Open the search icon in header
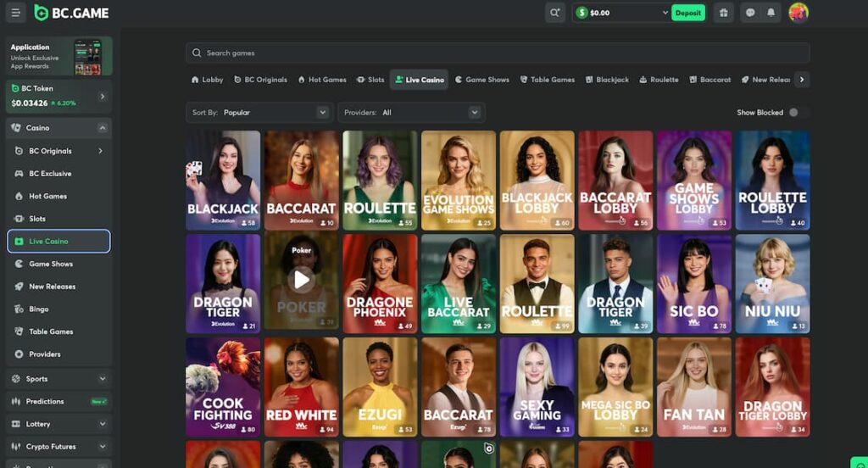Image resolution: width=868 pixels, height=468 pixels. coord(554,13)
